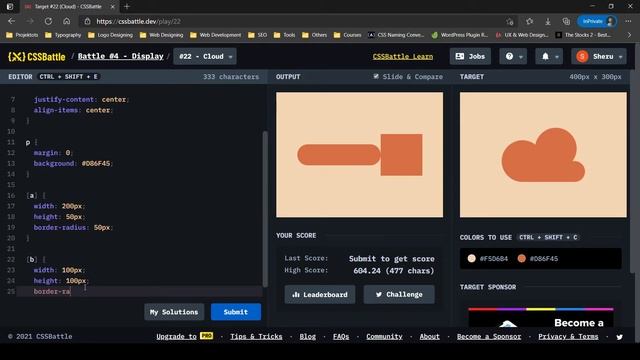Image resolution: width=640 pixels, height=360 pixels.
Task: Go to Battle #4 - Display
Action: (120, 56)
